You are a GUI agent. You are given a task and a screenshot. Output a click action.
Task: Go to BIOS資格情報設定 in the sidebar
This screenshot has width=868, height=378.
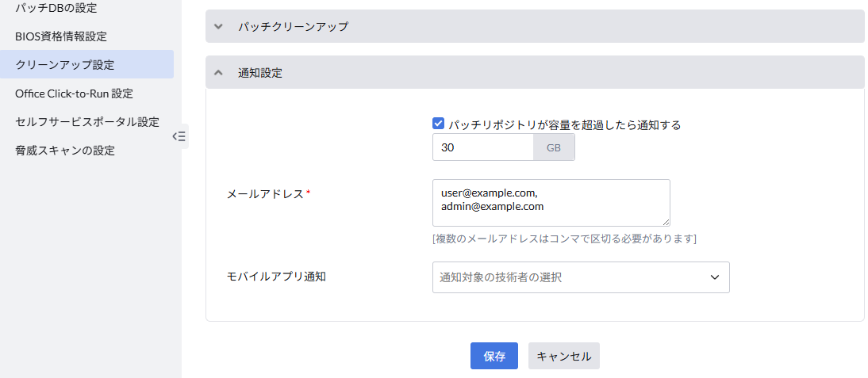point(61,36)
